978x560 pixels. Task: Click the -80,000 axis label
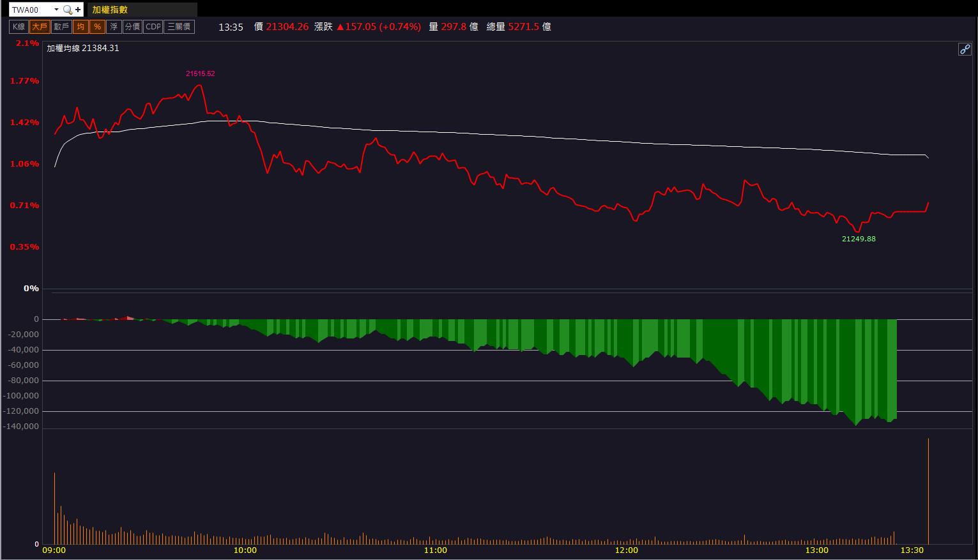22,381
